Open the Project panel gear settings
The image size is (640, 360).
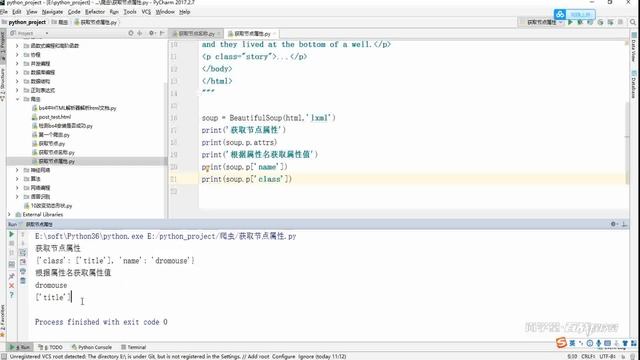pyautogui.click(x=151, y=33)
